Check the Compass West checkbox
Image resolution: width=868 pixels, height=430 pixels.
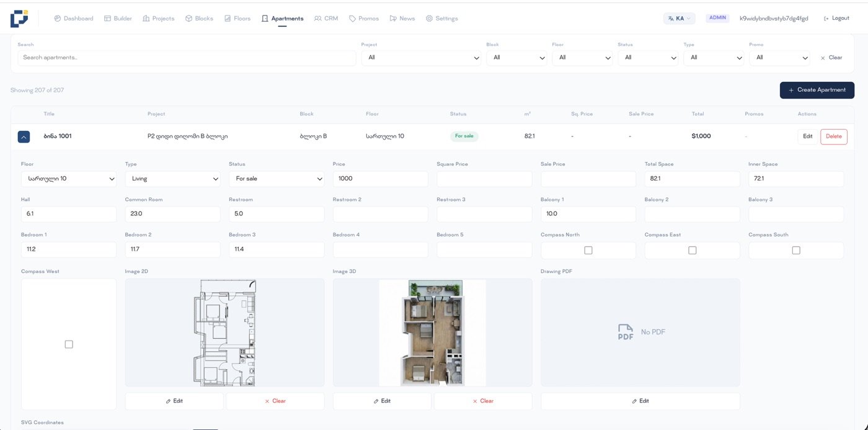pos(69,344)
